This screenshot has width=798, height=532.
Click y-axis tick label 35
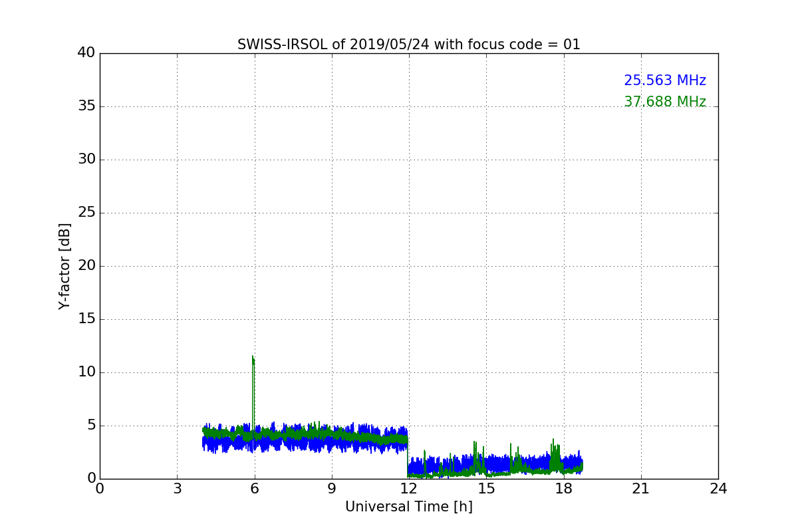point(86,106)
